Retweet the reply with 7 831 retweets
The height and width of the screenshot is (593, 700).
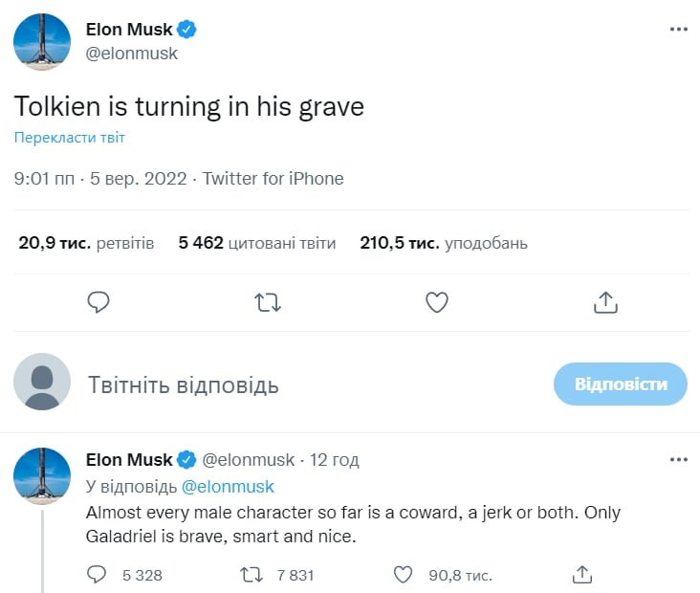pyautogui.click(x=250, y=574)
